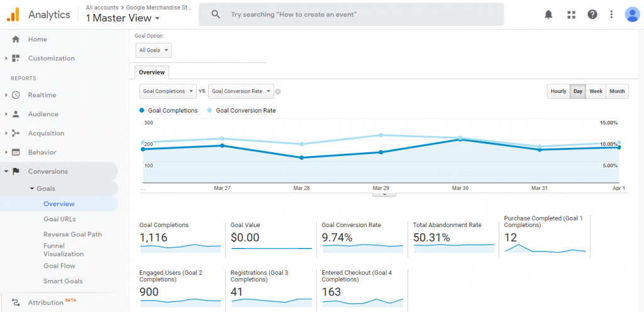Click the user account avatar
The image size is (644, 312).
pyautogui.click(x=632, y=14)
